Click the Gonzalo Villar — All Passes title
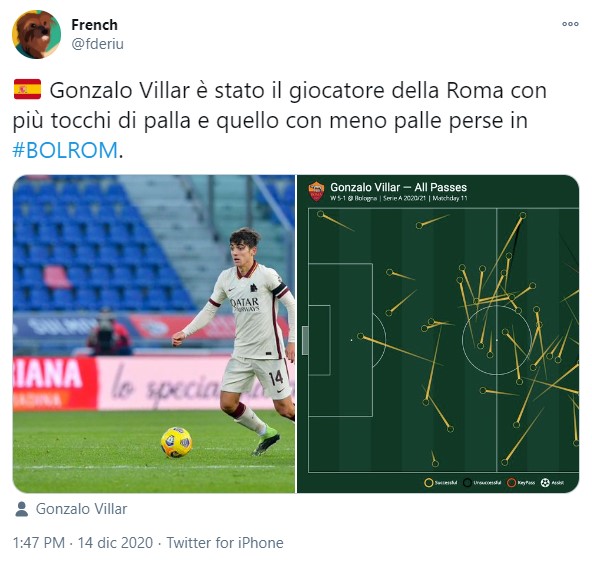Screen dimensions: 592x563 pyautogui.click(x=398, y=187)
